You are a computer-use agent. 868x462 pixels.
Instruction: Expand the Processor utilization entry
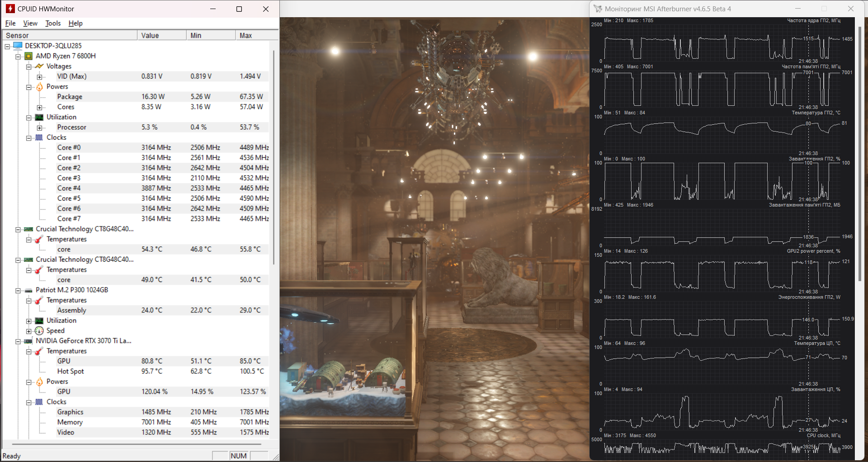[x=39, y=128]
